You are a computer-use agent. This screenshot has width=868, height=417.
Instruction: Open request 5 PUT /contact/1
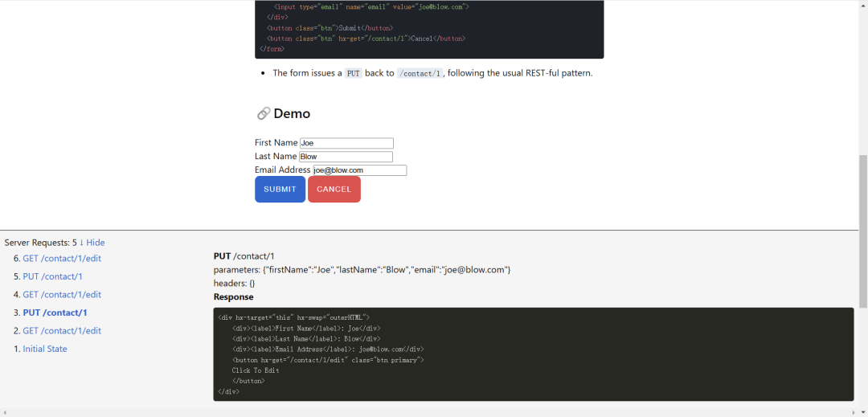pos(52,276)
